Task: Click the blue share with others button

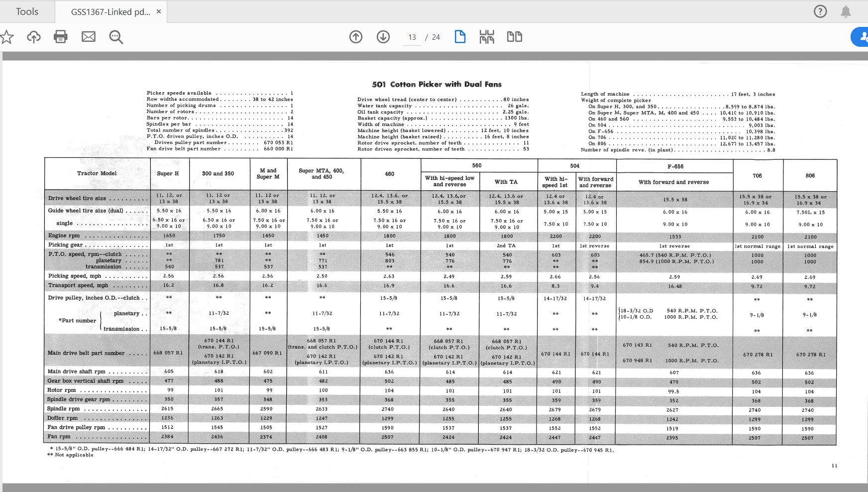Action: click(x=861, y=37)
